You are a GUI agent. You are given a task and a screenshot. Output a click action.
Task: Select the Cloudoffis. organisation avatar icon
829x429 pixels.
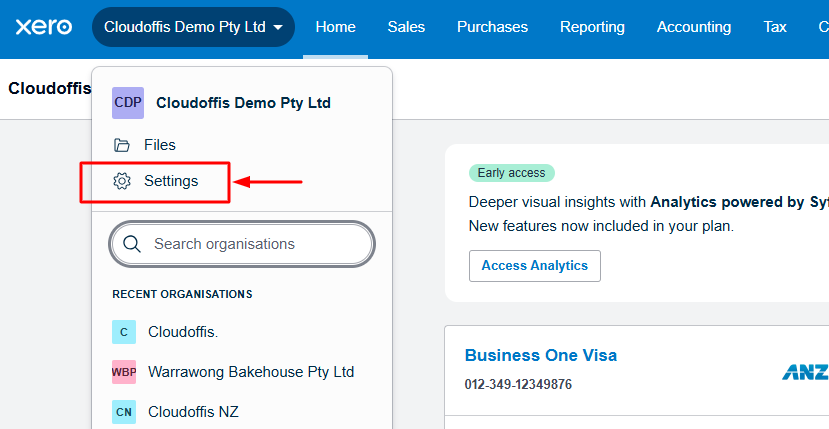(123, 332)
